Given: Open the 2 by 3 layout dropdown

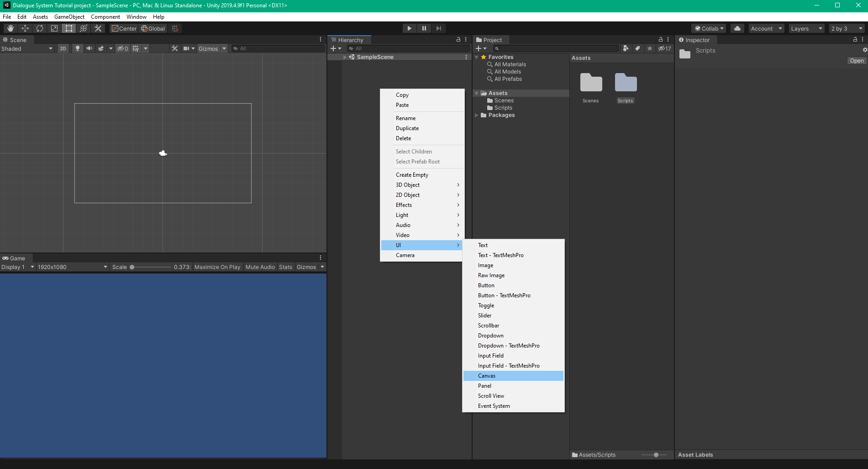Looking at the screenshot, I should pyautogui.click(x=845, y=28).
